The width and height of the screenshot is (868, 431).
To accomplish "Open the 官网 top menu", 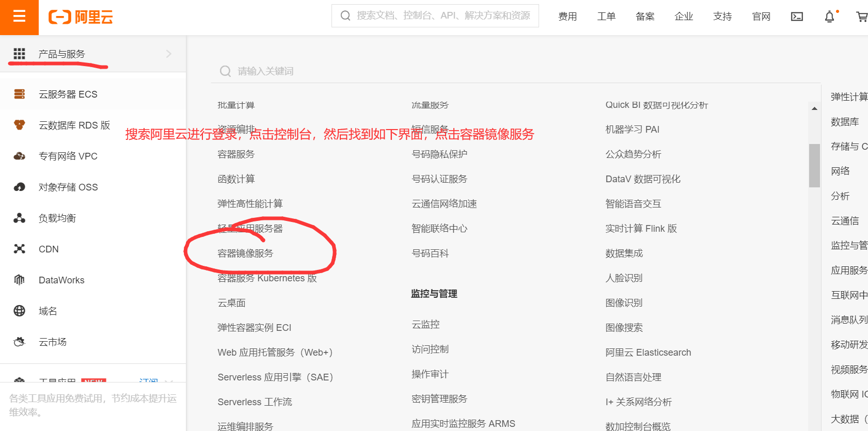I will (761, 17).
